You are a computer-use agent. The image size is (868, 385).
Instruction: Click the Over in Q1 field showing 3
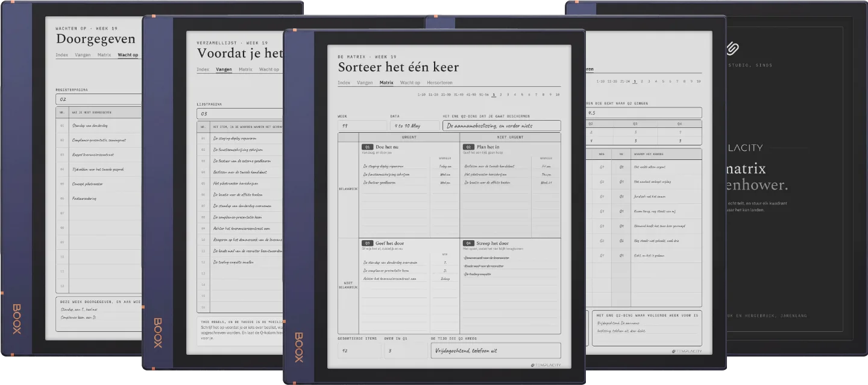click(406, 351)
